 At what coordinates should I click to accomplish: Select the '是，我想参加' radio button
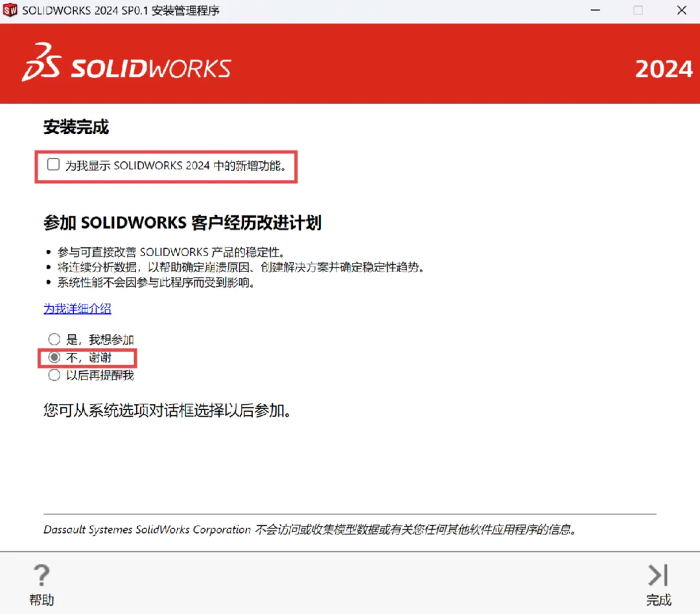[54, 339]
